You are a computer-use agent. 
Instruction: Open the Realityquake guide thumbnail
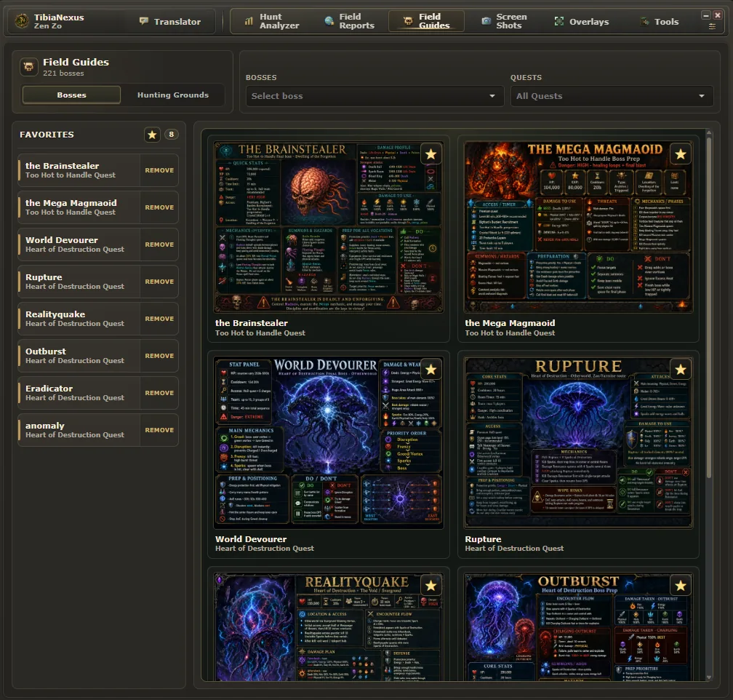328,627
